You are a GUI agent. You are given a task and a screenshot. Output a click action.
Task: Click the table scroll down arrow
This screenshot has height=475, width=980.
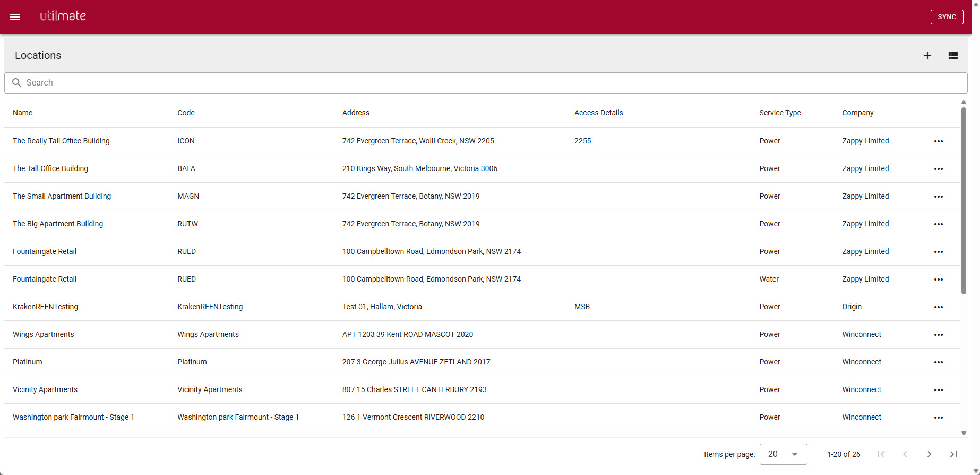pyautogui.click(x=964, y=434)
